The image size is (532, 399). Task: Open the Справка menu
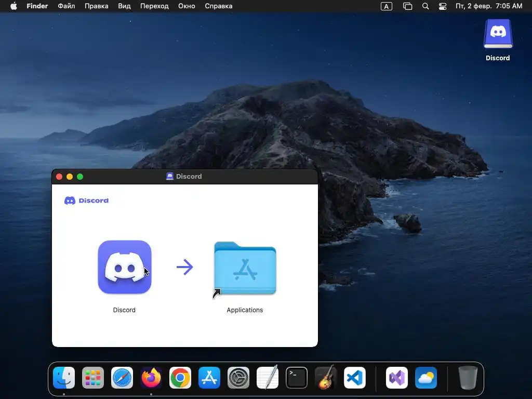click(219, 6)
